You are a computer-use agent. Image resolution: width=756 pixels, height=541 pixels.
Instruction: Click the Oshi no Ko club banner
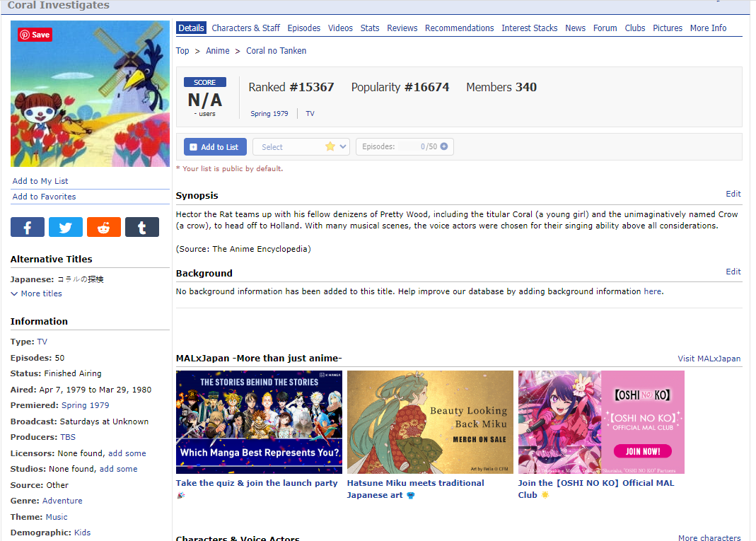(x=601, y=422)
